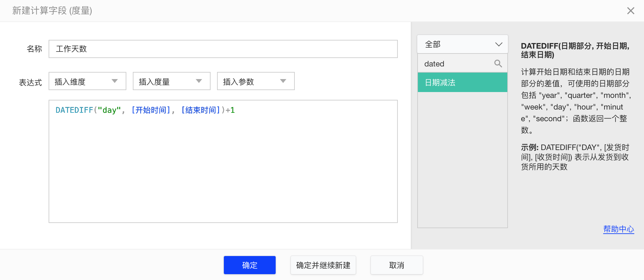Viewport: 644px width, 280px height.
Task: Click the [结束时间] field in the expression
Action: click(x=201, y=110)
